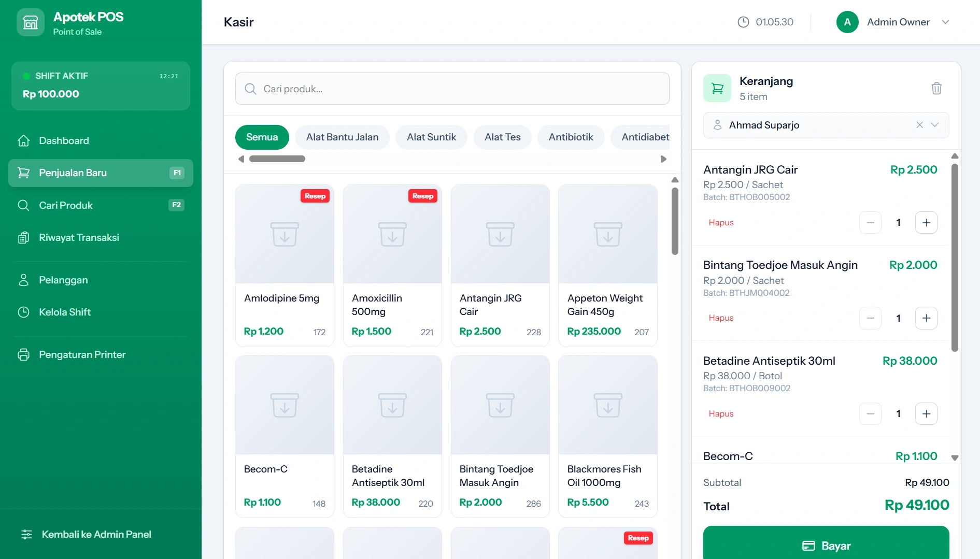Click the product grid vertical scrollbar thumb

click(675, 221)
